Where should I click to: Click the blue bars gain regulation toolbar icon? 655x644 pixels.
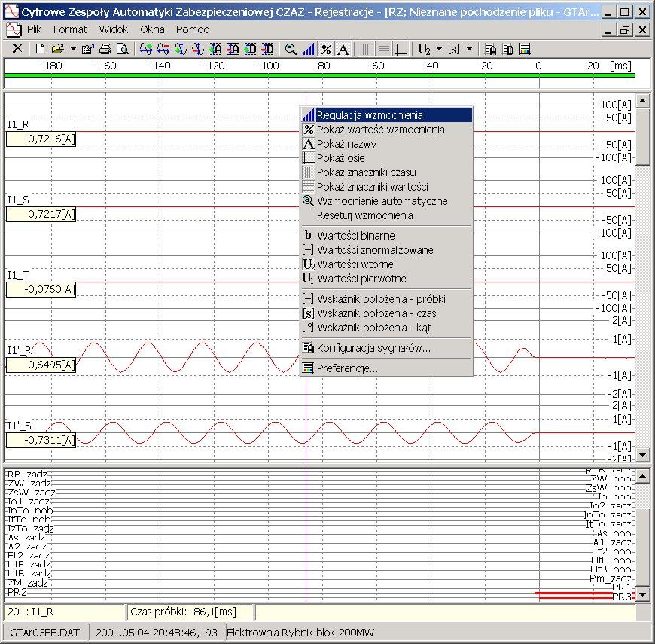308,49
